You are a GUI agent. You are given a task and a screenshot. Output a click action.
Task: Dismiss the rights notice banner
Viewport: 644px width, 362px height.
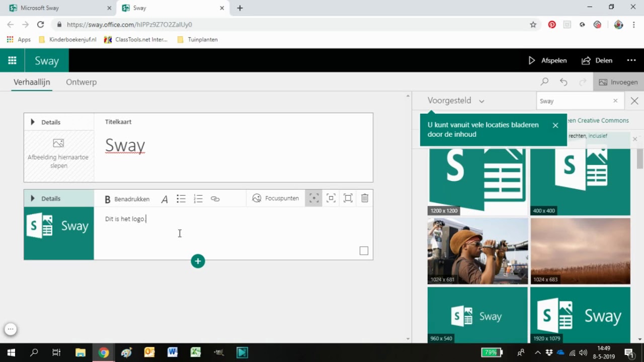(x=634, y=139)
